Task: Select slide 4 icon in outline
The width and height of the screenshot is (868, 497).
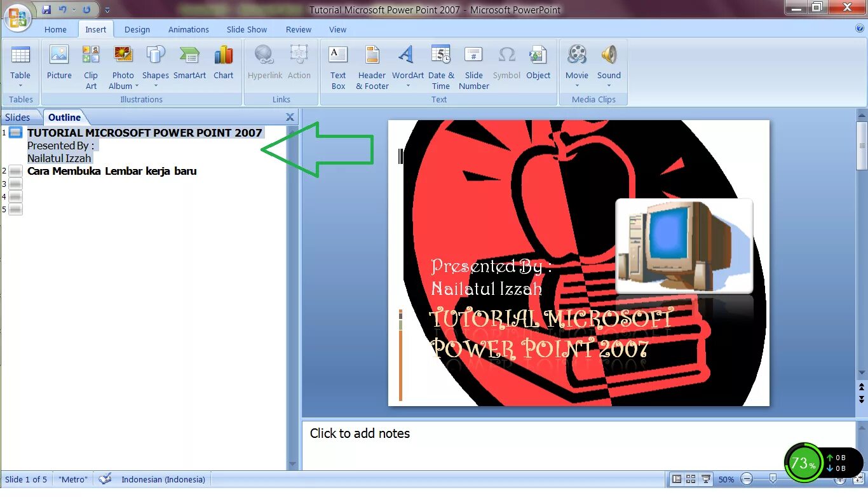Action: 16,196
